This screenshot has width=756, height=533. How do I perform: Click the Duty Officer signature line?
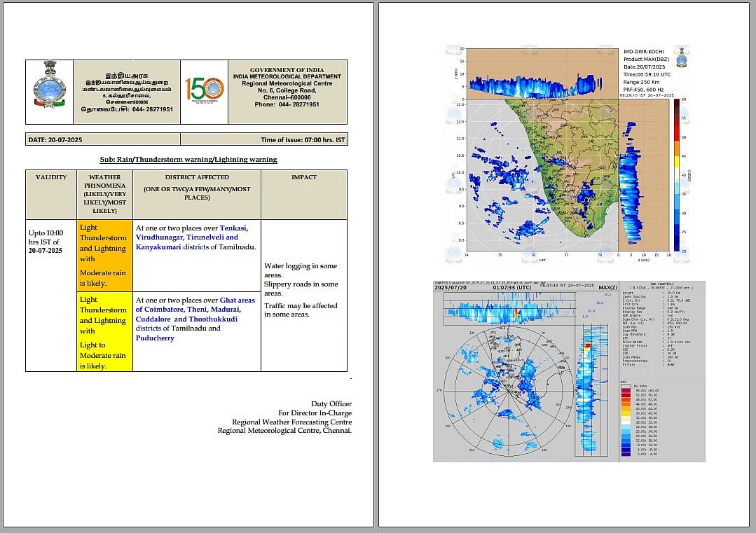(x=331, y=403)
